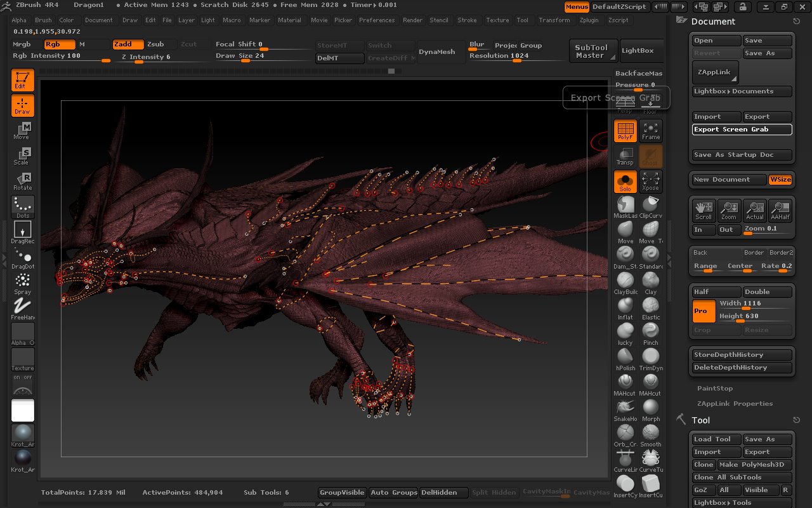Collapse the Tool palette header
Viewport: 812px width, 508px height.
[700, 420]
